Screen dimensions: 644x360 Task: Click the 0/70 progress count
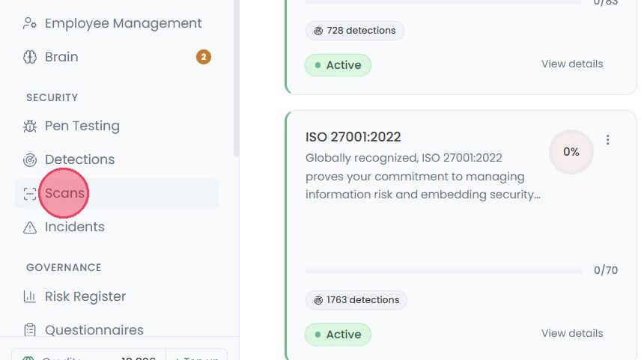pos(606,270)
